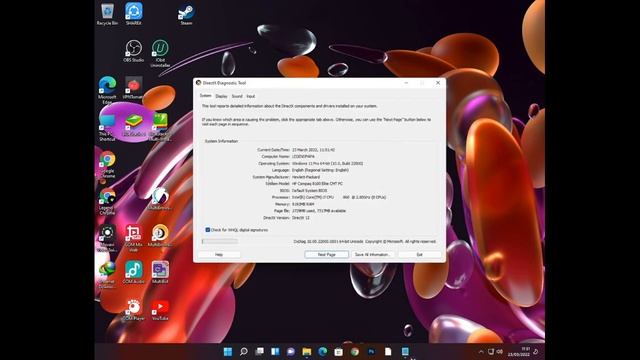This screenshot has width=640, height=360.
Task: Open Task View on the taskbar
Action: 259,351
